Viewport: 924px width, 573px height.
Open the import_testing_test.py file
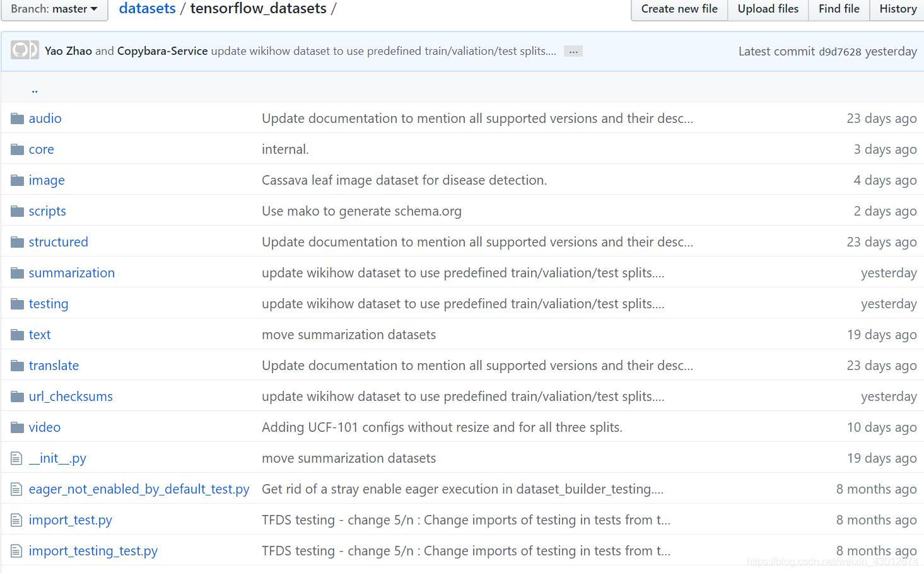(93, 551)
